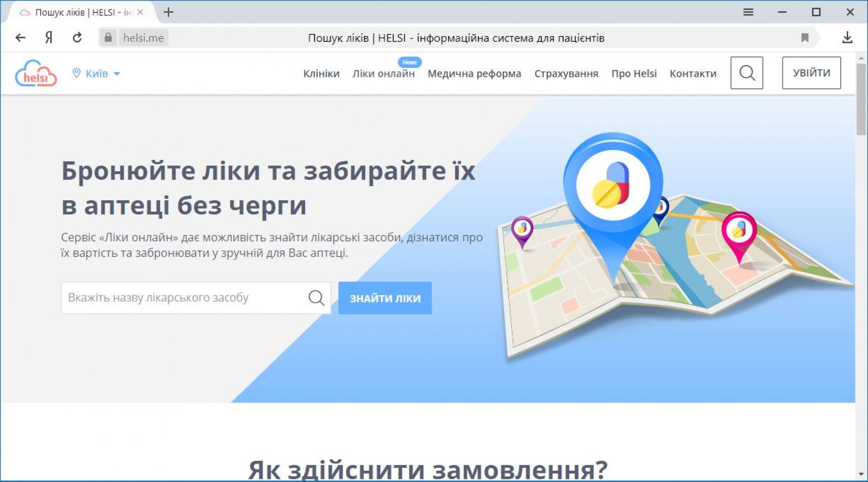Click the Київ city name
Viewport: 868px width, 482px height.
tap(97, 73)
